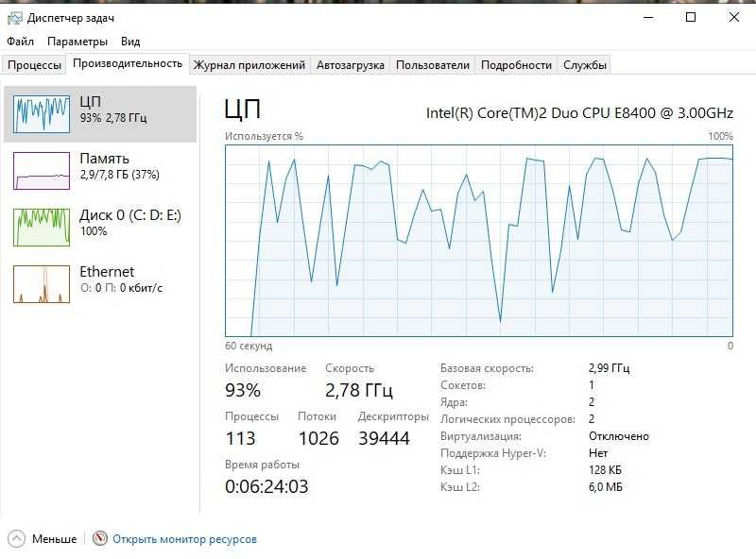Click the Меньше button label
Screen dimensions: 756x559
(x=55, y=539)
